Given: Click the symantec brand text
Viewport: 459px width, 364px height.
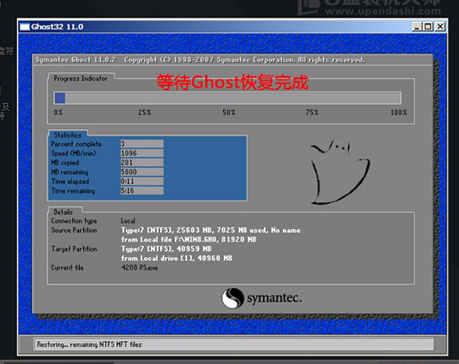Looking at the screenshot, I should [274, 298].
